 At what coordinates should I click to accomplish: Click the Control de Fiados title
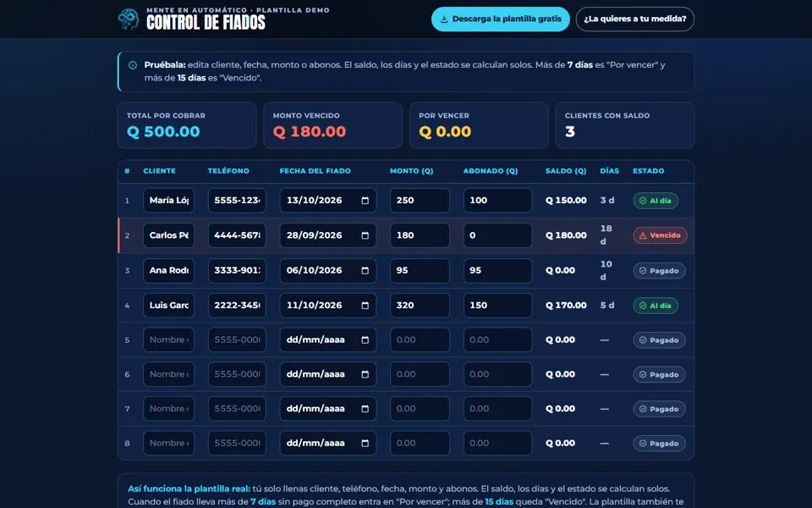(206, 23)
